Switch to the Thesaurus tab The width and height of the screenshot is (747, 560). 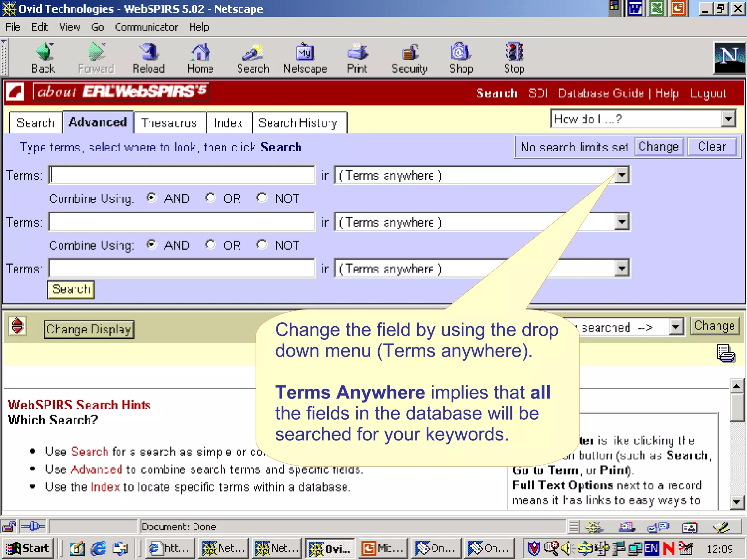tap(169, 123)
